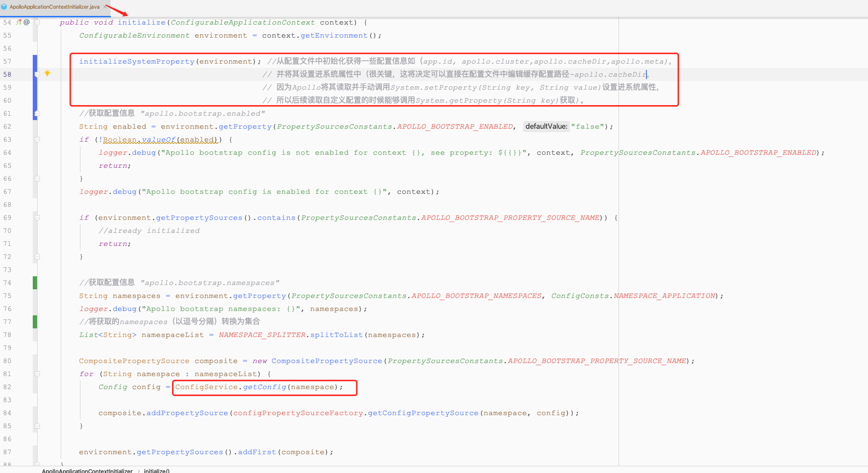Click the defaultValue: inlay hint on line 62
868x473 pixels.
tap(546, 126)
